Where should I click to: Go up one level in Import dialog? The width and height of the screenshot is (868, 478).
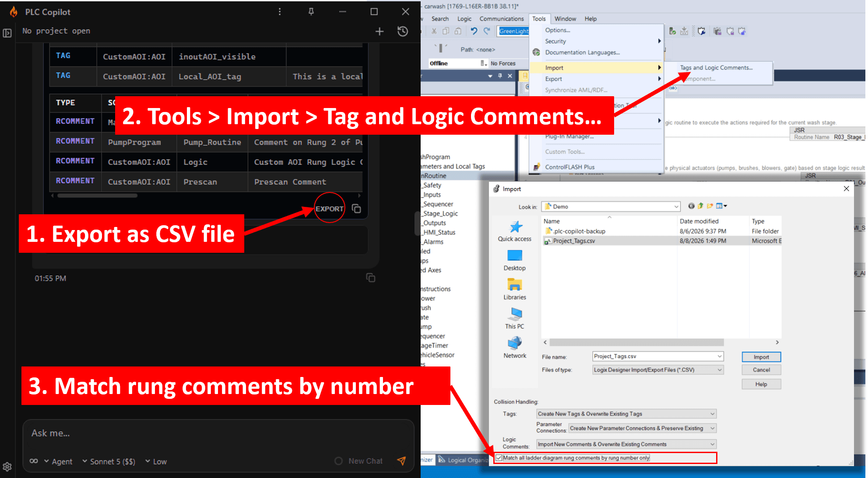(700, 206)
